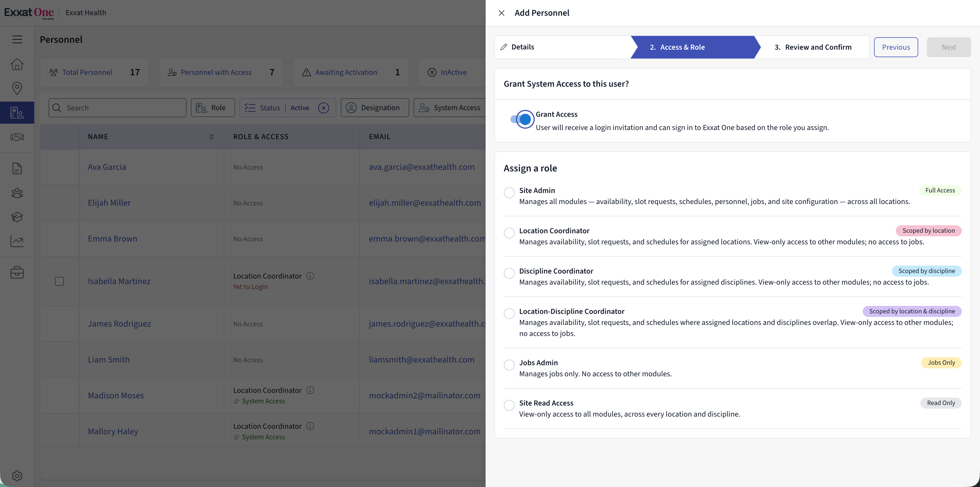Select the Site Read Access role
980x487 pixels.
pyautogui.click(x=509, y=405)
